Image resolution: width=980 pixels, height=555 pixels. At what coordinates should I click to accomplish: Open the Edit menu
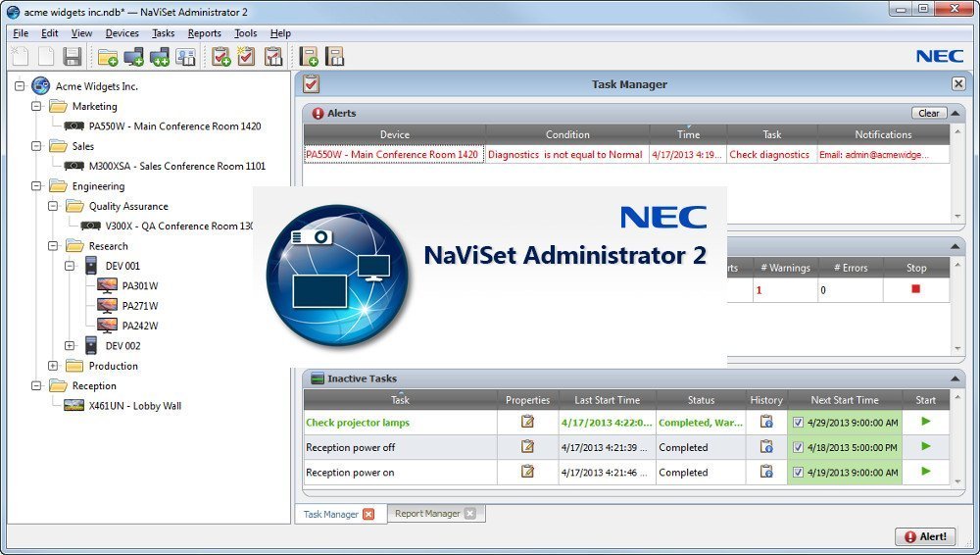49,33
